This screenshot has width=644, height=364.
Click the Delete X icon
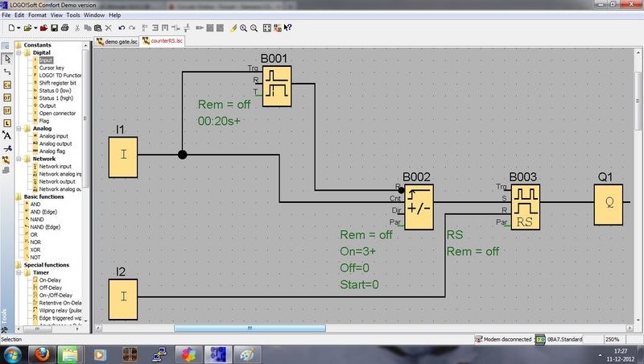(x=109, y=28)
